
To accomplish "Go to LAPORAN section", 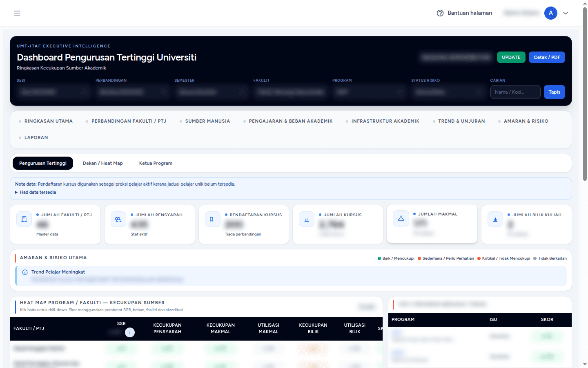I will (33, 137).
